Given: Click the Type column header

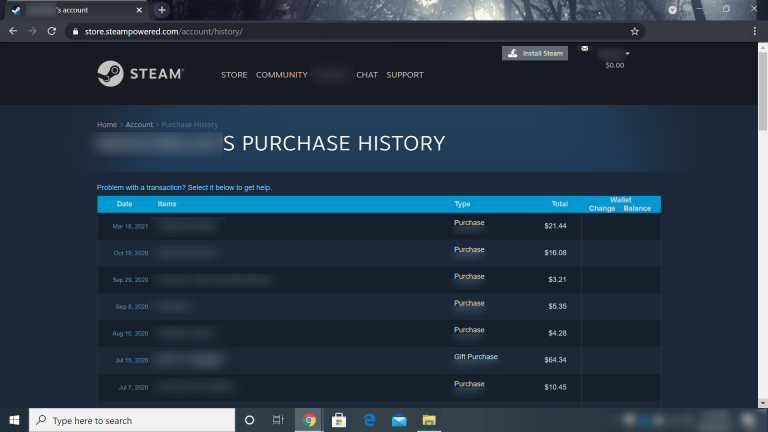Looking at the screenshot, I should point(462,204).
